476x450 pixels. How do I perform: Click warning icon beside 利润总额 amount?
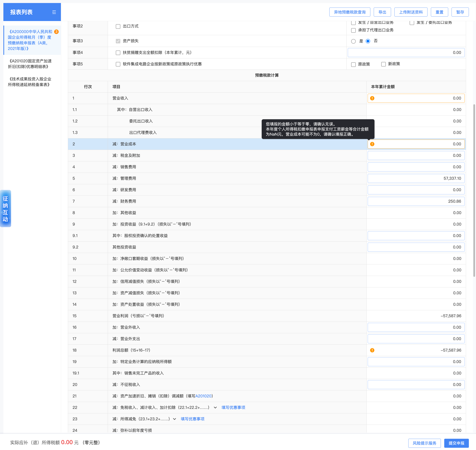(372, 350)
